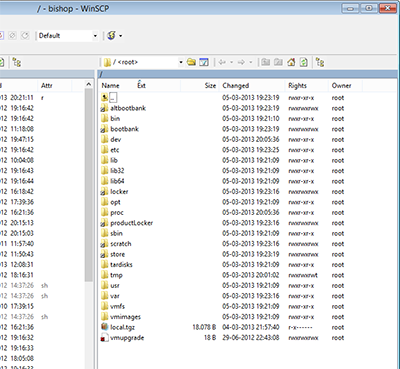Viewport: 400px width, 369px height.
Task: Toggle the remote directory tree icon
Action: [x=320, y=62]
